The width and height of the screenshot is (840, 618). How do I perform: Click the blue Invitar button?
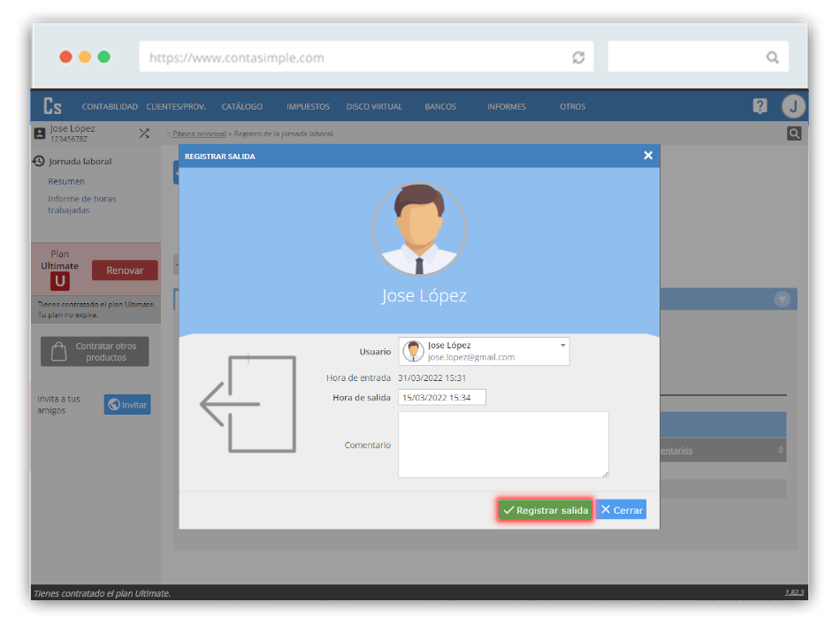(x=127, y=404)
